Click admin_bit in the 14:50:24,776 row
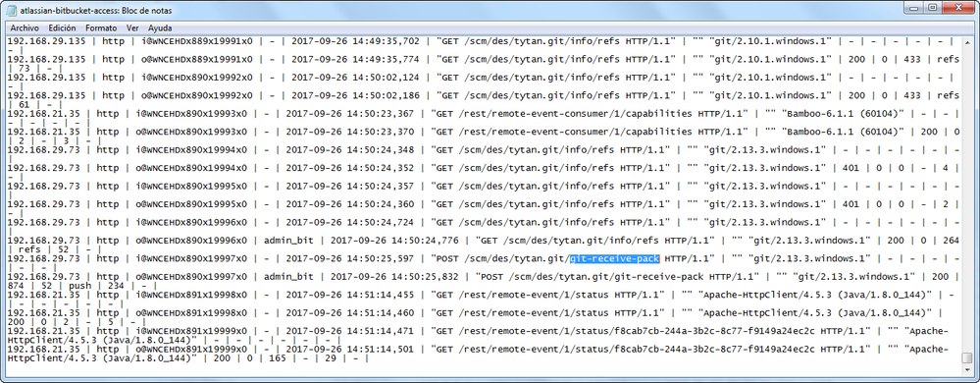This screenshot has width=980, height=383. 288,241
